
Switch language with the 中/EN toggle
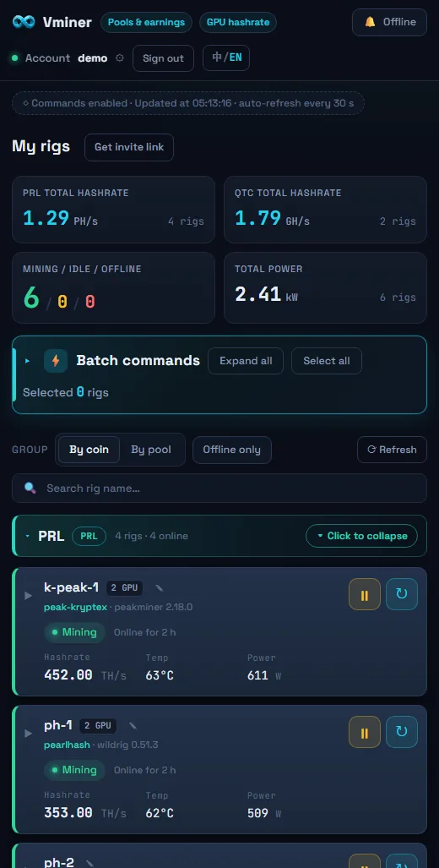226,57
